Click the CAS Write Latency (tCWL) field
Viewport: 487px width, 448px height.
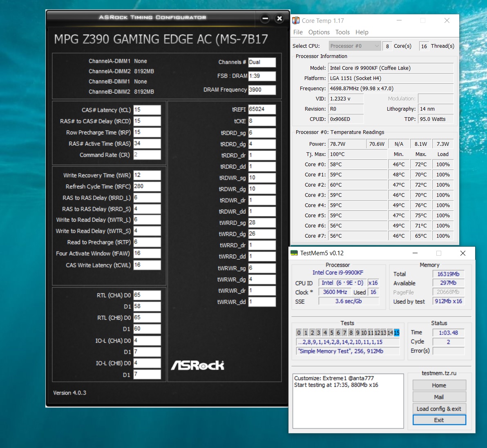coord(147,265)
